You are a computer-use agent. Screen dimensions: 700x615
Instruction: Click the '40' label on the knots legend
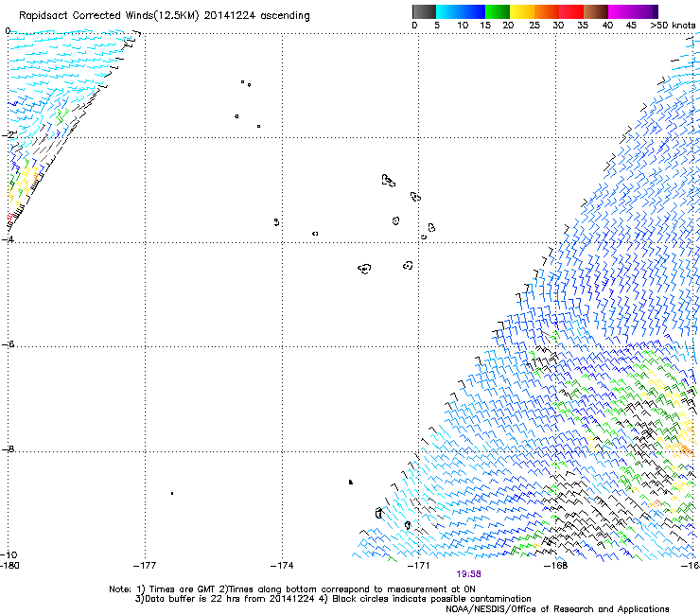pyautogui.click(x=607, y=26)
